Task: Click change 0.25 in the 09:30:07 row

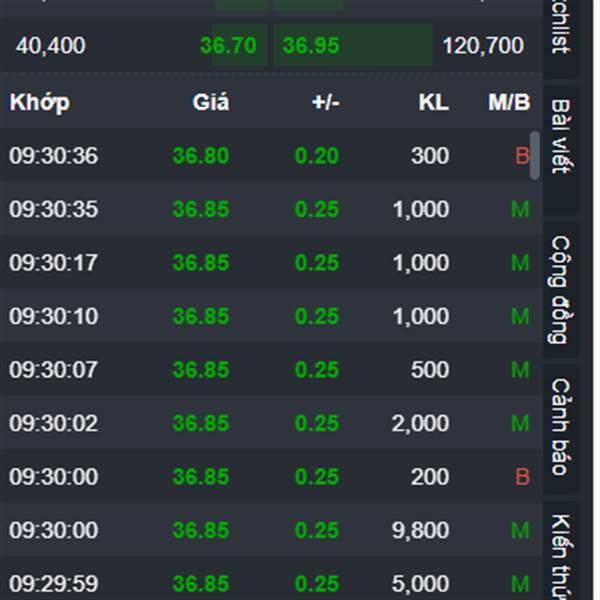Action: point(317,370)
